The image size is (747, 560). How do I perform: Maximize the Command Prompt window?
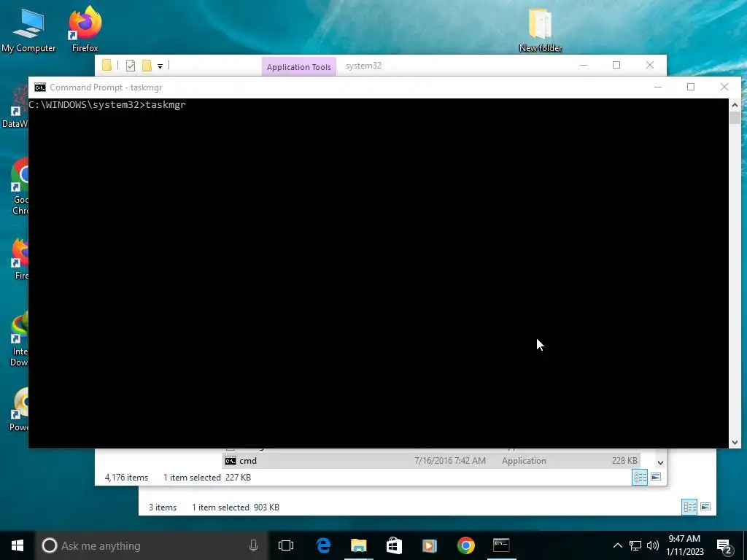coord(691,87)
